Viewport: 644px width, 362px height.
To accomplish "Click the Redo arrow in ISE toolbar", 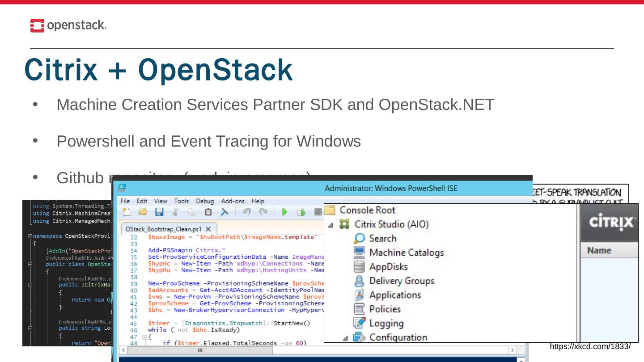I will click(263, 212).
